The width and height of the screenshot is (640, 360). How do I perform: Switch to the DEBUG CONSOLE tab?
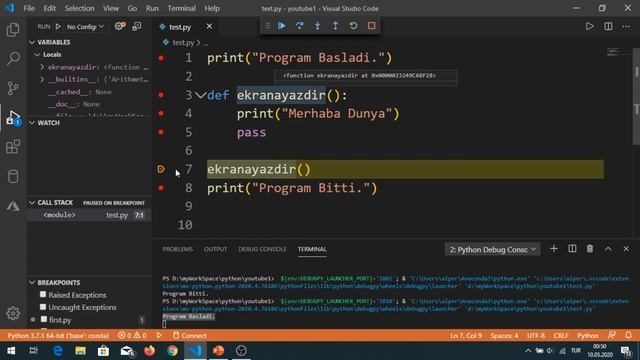[x=262, y=249]
